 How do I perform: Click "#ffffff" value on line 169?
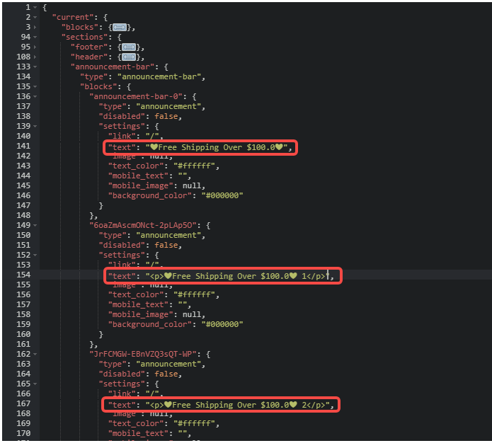(194, 423)
